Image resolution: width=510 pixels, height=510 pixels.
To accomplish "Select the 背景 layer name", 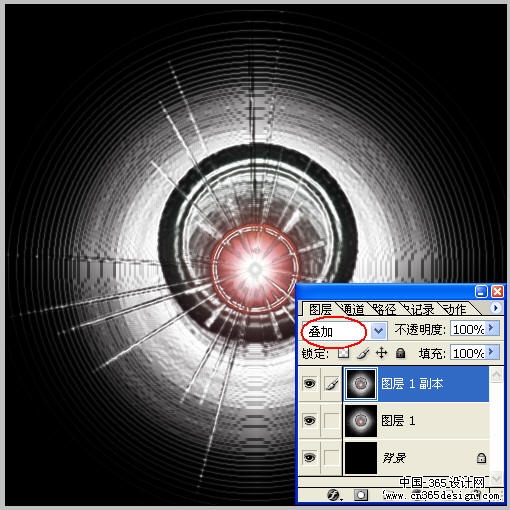I will pyautogui.click(x=394, y=458).
